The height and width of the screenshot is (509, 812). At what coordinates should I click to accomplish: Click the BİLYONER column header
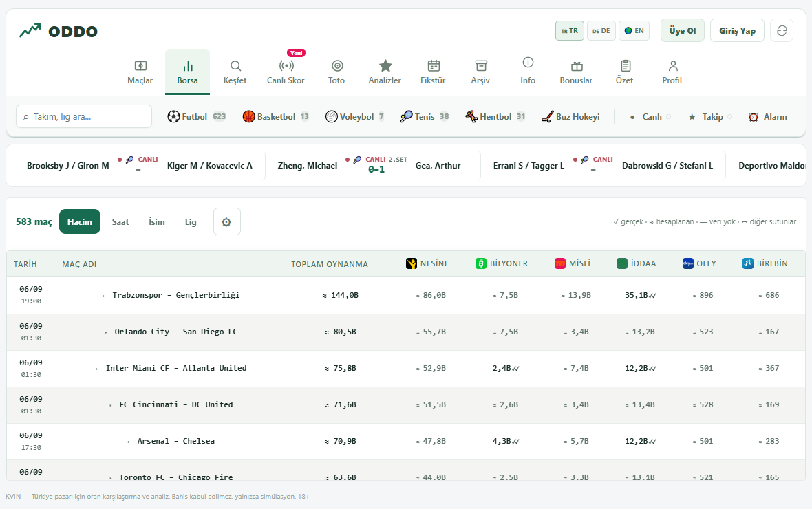click(x=502, y=263)
